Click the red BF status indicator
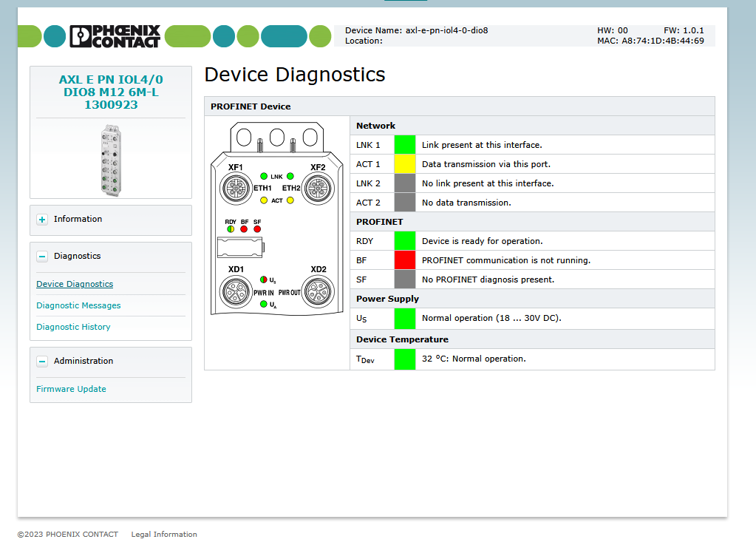 (x=405, y=260)
